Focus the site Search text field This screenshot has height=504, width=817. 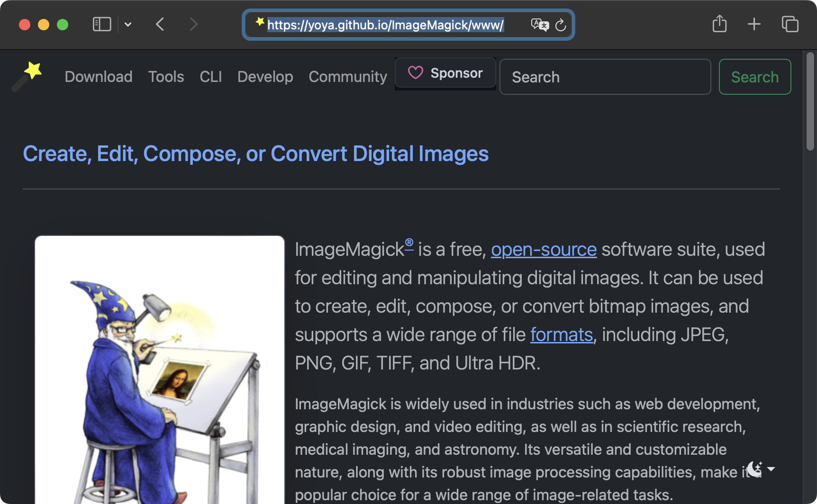(605, 77)
